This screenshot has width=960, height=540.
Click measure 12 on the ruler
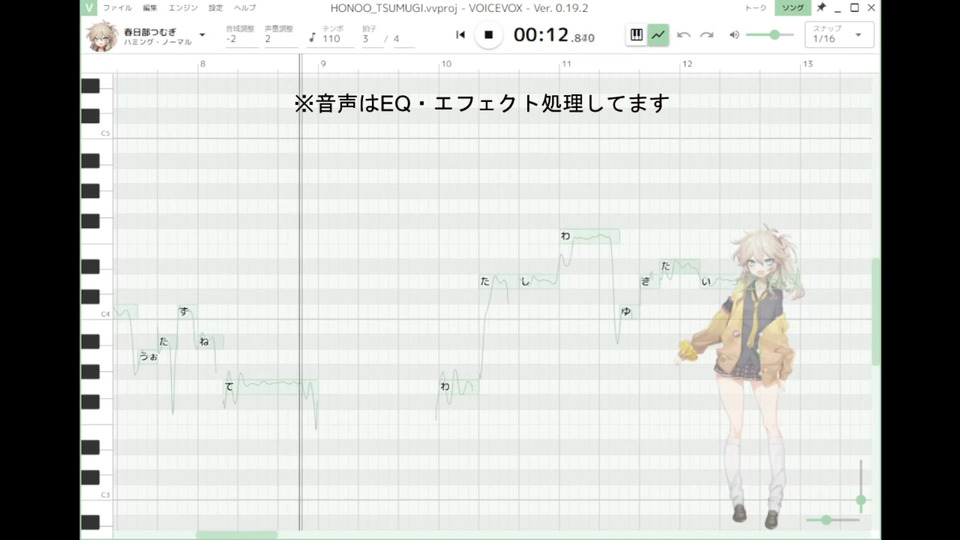tap(687, 64)
